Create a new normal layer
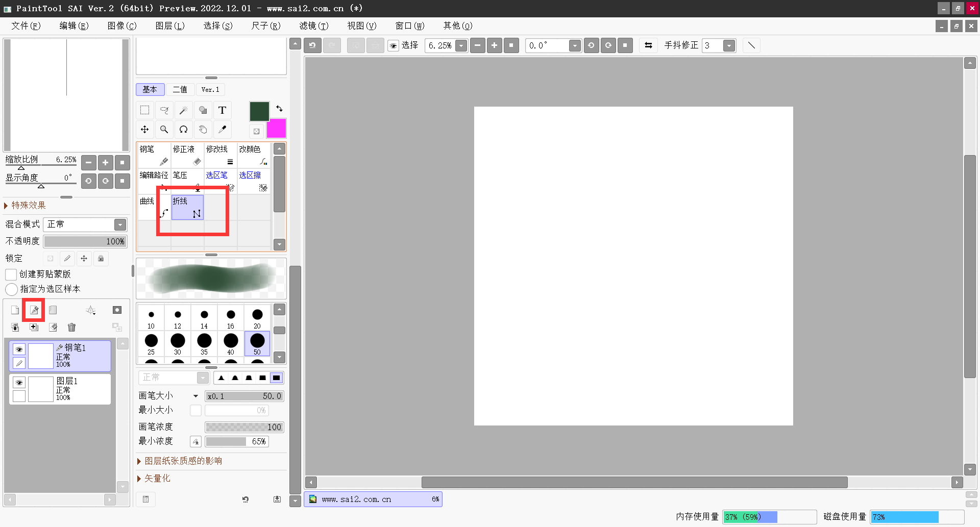 15,310
